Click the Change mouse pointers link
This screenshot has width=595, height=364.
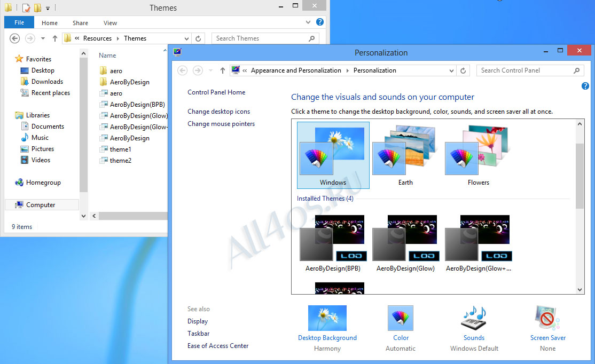click(x=221, y=124)
